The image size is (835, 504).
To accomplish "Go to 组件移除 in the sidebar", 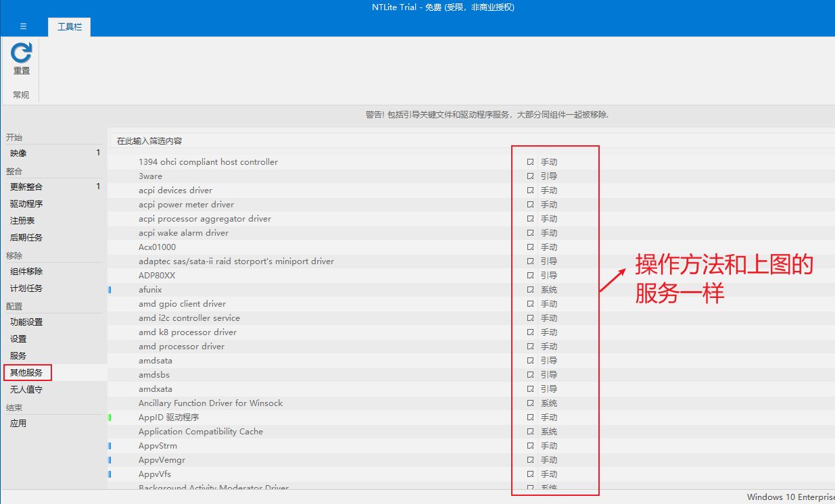I will click(26, 272).
